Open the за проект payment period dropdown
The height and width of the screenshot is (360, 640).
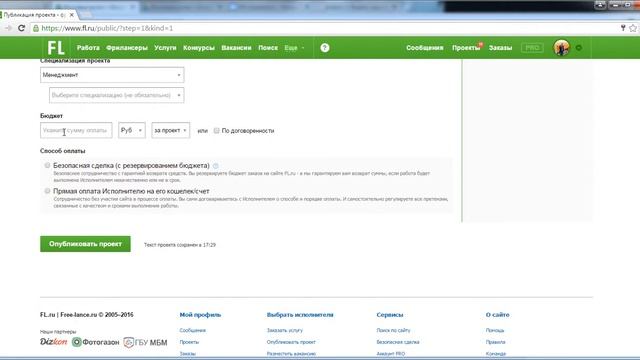[171, 130]
